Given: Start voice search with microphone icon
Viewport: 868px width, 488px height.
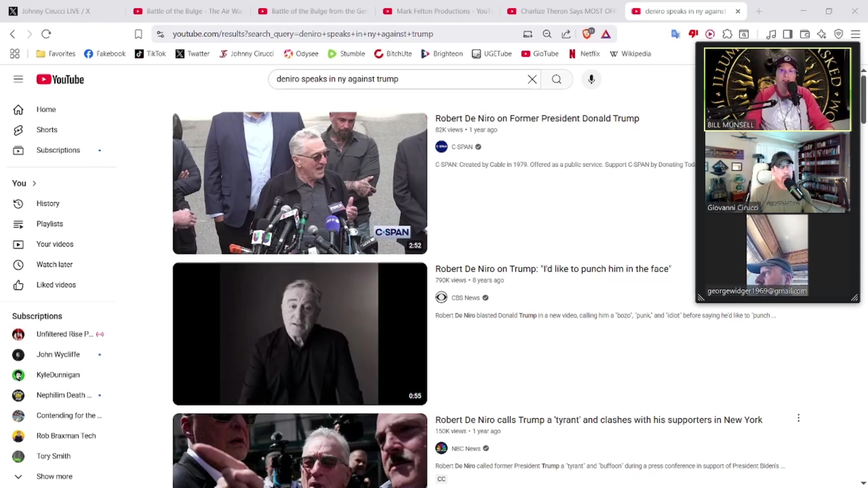Looking at the screenshot, I should (591, 79).
